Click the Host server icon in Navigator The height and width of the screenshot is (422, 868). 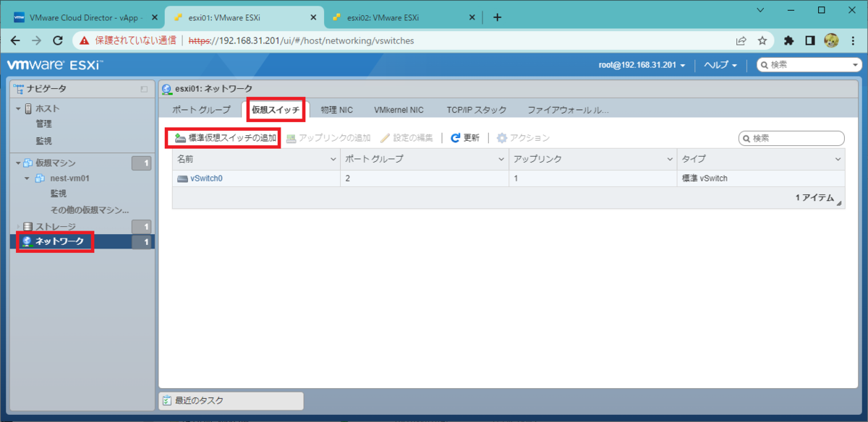(28, 108)
